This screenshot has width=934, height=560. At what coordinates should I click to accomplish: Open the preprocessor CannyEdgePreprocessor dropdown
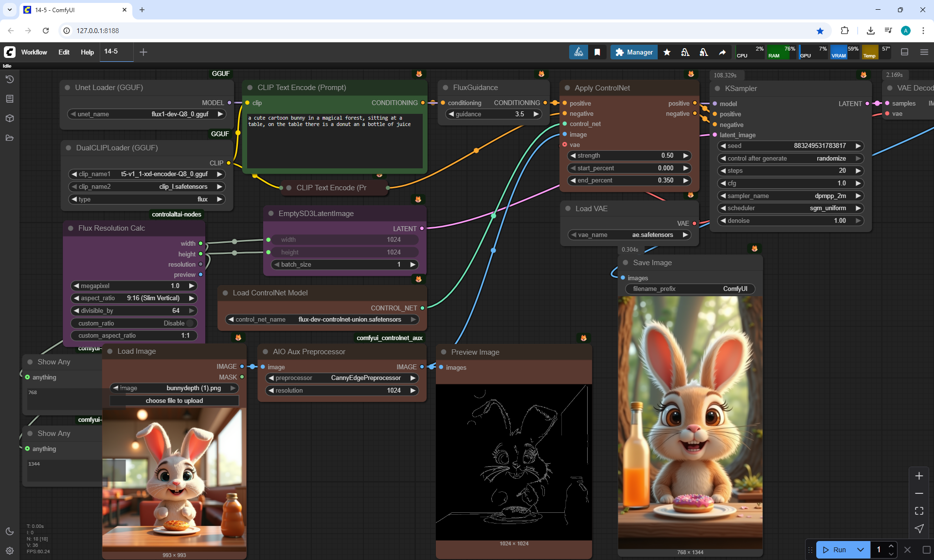coord(342,378)
